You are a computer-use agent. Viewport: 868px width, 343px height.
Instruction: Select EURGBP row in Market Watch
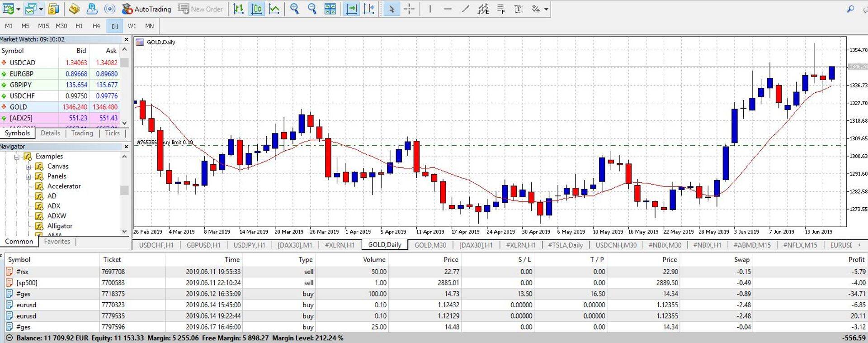pos(60,74)
